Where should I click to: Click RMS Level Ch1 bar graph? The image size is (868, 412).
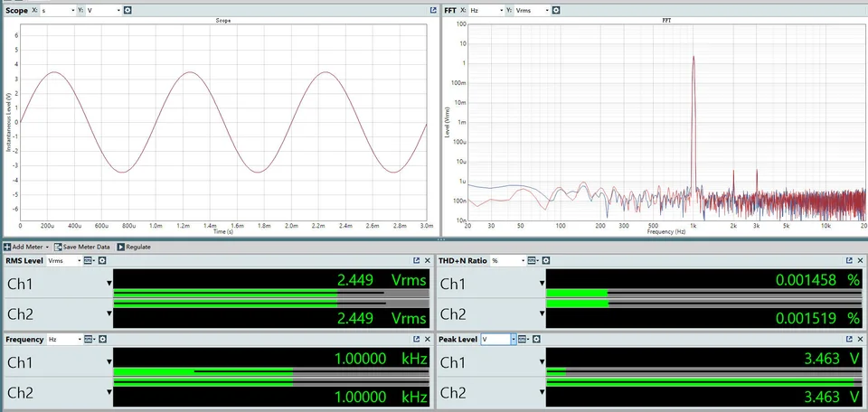[271, 293]
